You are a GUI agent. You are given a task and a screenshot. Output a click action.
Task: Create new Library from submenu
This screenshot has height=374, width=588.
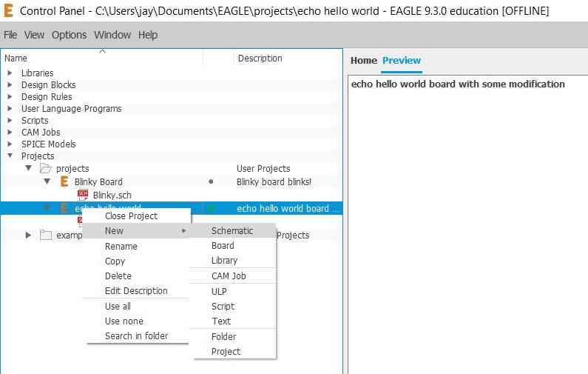pos(233,260)
